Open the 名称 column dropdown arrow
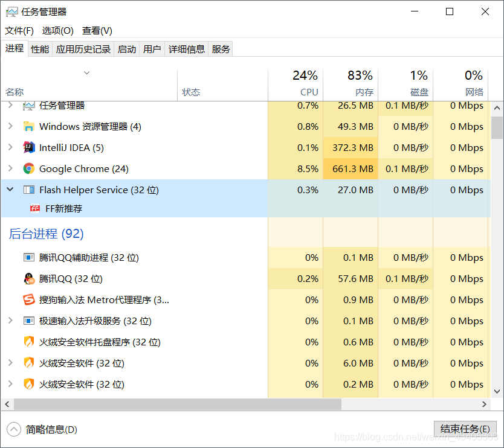504x448 pixels. click(x=86, y=72)
